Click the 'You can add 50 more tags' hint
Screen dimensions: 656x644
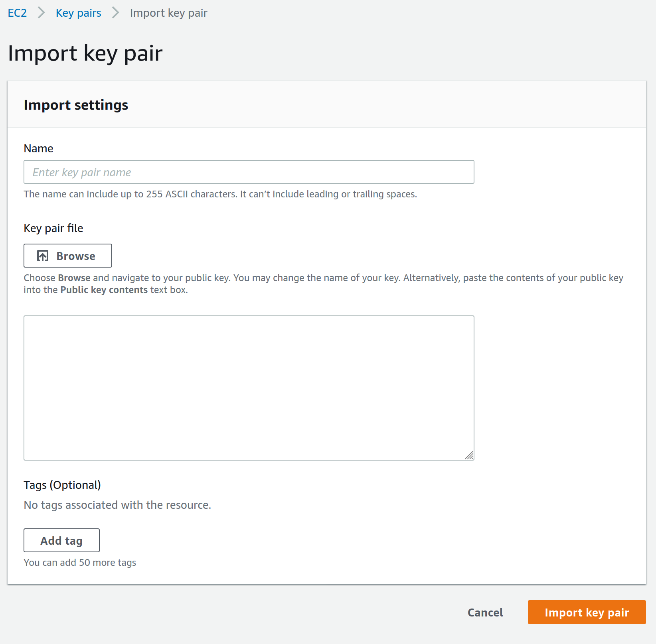coord(80,562)
